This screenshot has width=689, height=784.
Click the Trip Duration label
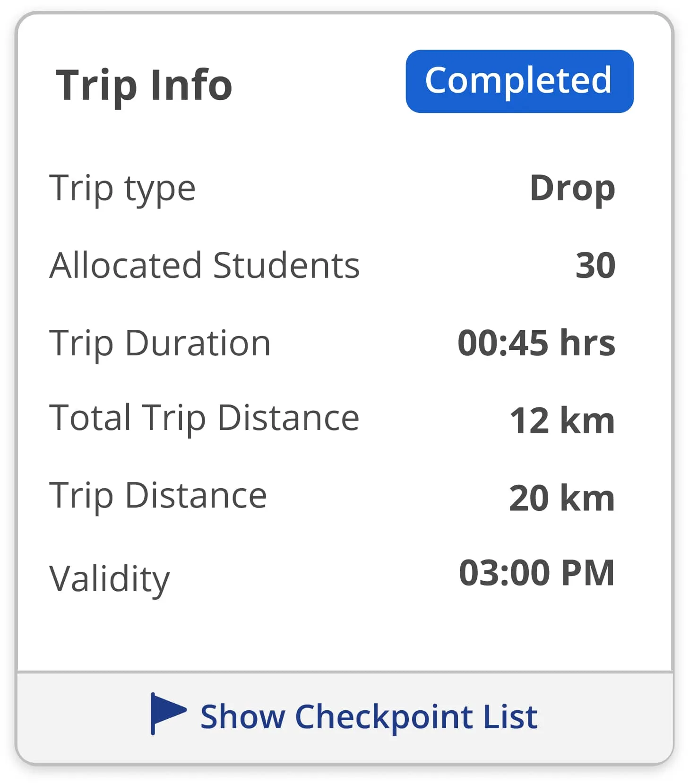pyautogui.click(x=160, y=343)
